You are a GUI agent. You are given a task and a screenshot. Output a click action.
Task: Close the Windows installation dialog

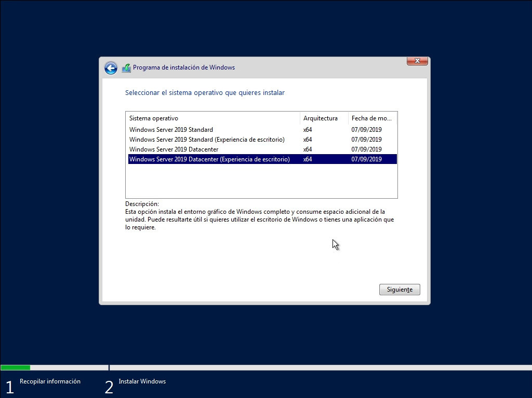[417, 61]
